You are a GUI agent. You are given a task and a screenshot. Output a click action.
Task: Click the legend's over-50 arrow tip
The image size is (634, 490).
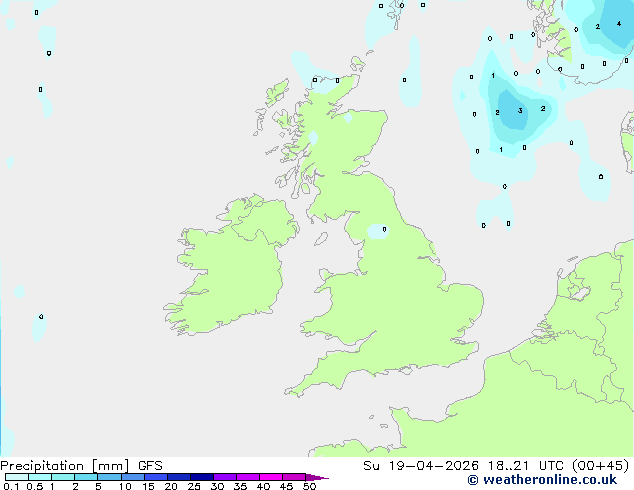(x=317, y=477)
